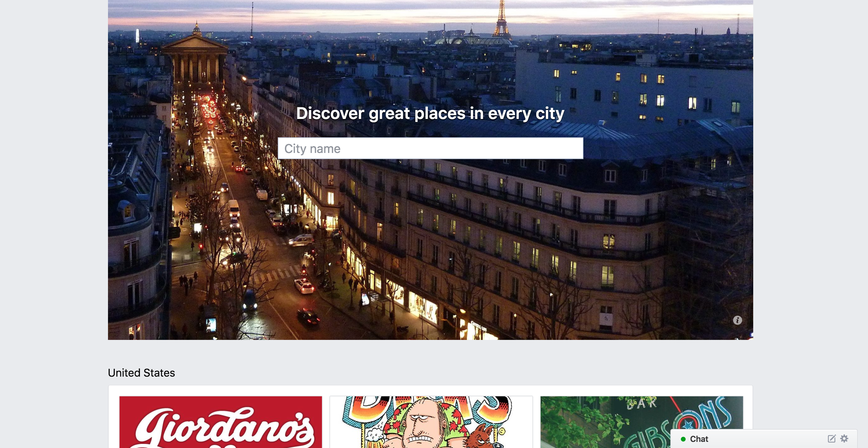Open the Gibsons bar place card
Viewport: 868px width, 448px height.
point(641,422)
